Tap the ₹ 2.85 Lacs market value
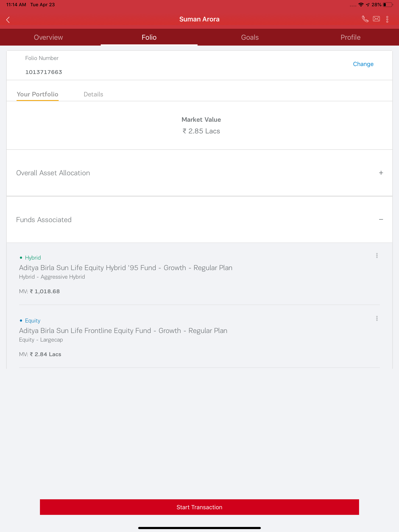Image resolution: width=399 pixels, height=532 pixels. point(201,131)
